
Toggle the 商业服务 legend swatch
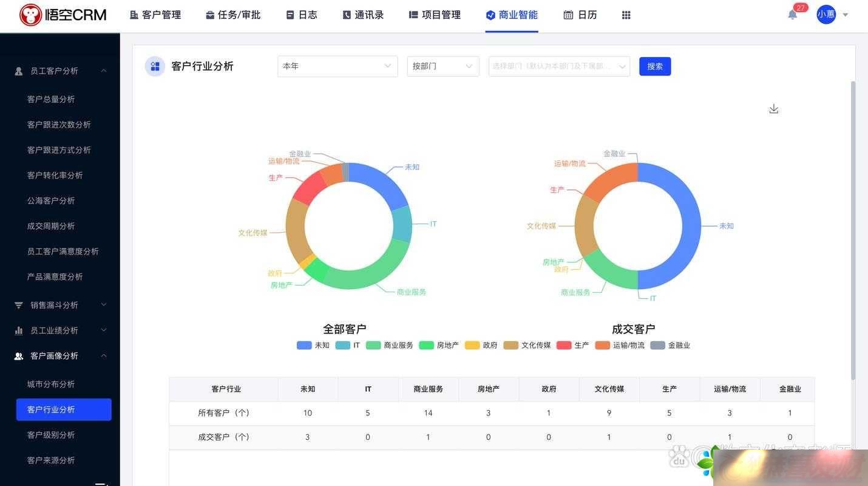pyautogui.click(x=373, y=345)
